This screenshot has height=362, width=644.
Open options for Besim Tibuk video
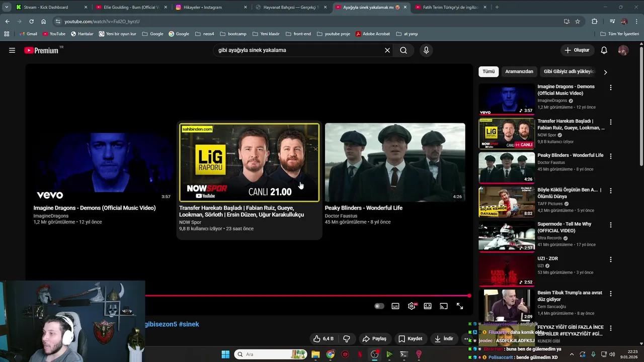[x=611, y=294]
